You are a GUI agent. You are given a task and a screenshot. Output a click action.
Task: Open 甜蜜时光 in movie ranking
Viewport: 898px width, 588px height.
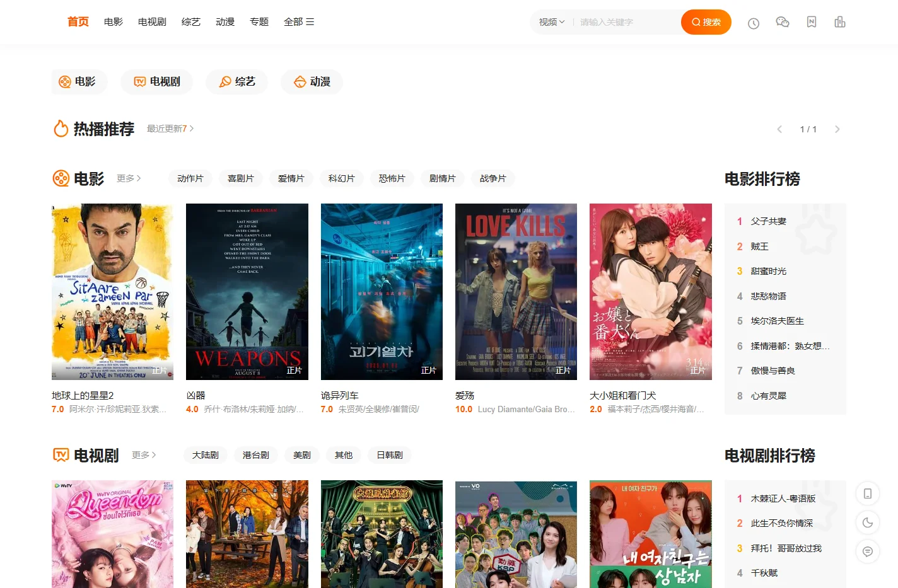769,271
